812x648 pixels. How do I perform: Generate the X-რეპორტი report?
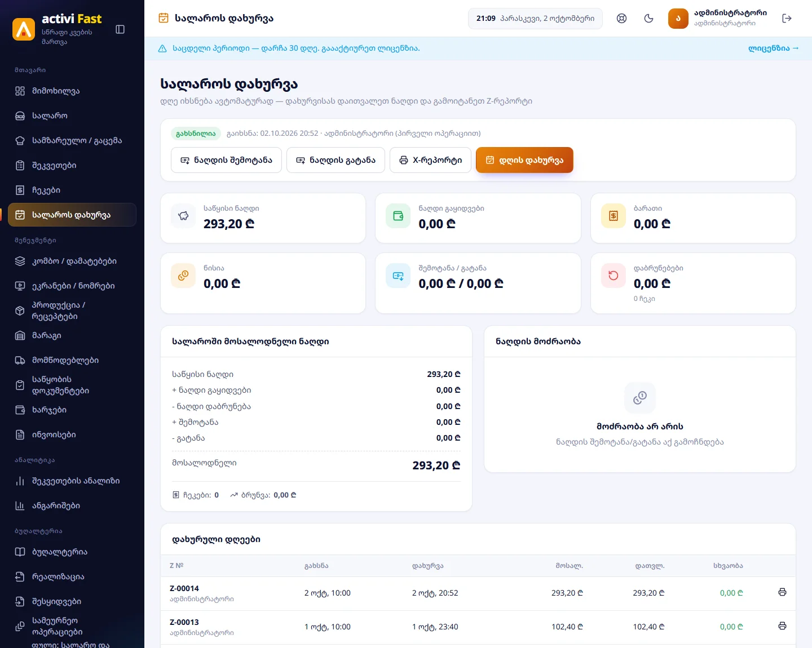point(430,160)
